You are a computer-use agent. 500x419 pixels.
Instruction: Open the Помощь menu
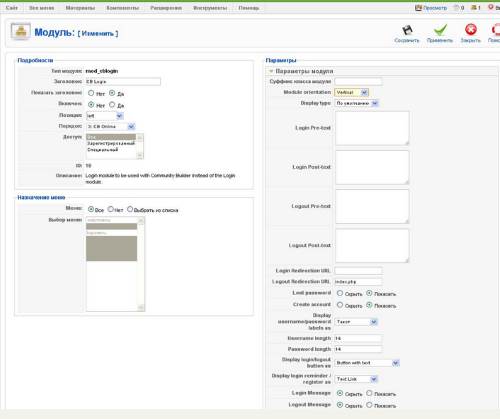coord(249,8)
